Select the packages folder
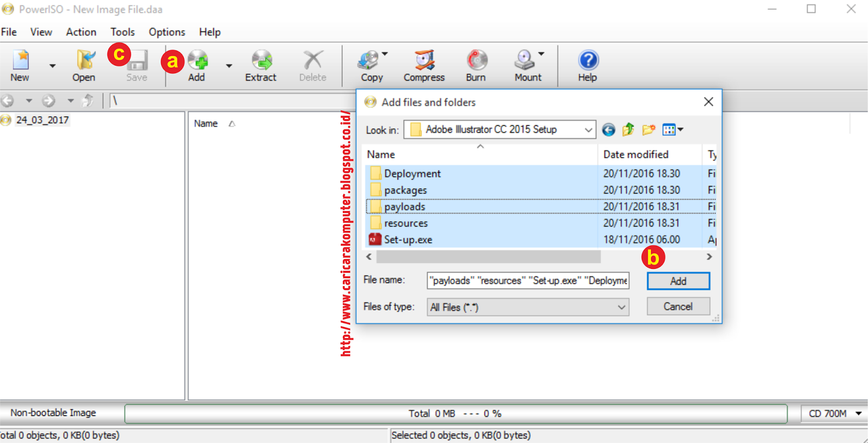 point(405,190)
